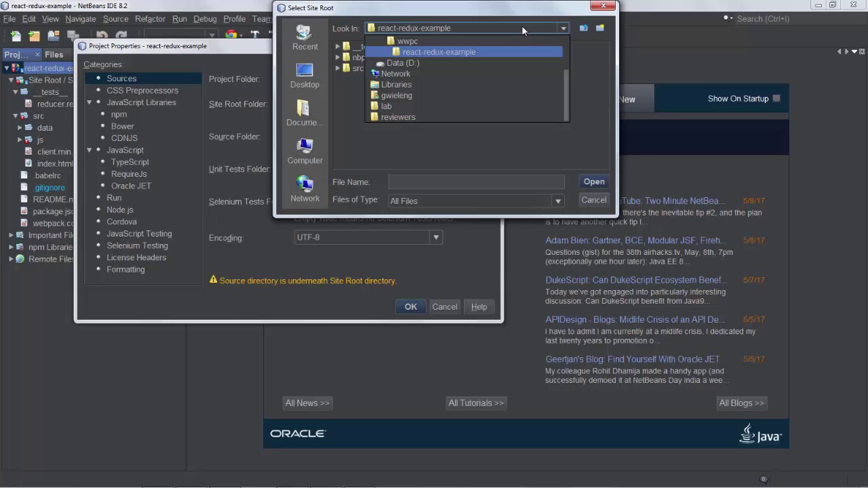Select highlighted react-redux-example in Look In list
Screen dimensions: 868x488
point(464,52)
